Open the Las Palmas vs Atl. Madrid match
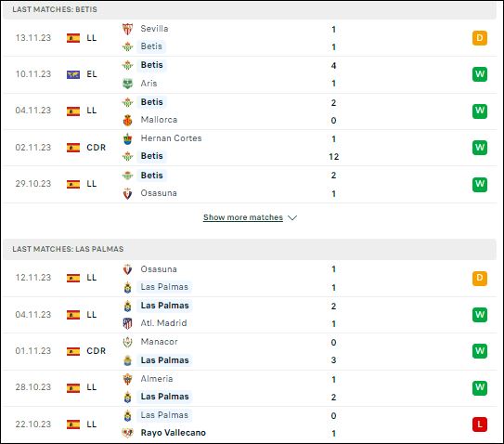504x444 pixels. 250,315
